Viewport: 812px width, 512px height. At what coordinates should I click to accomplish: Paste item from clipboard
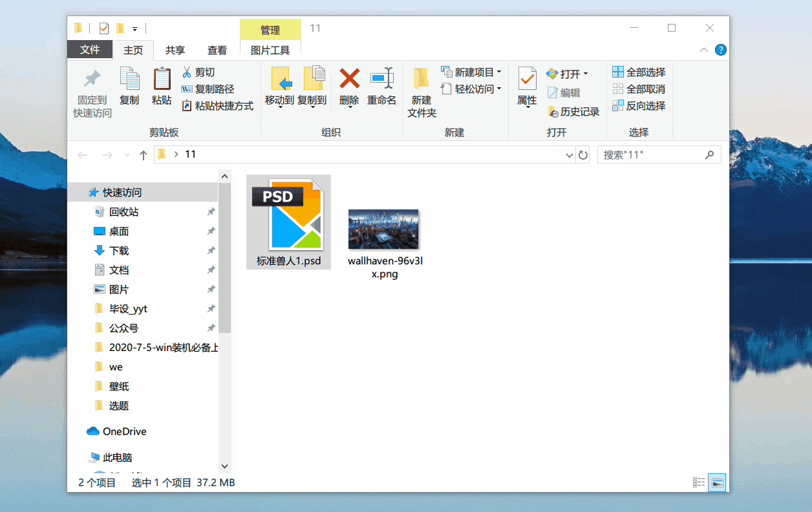(161, 87)
